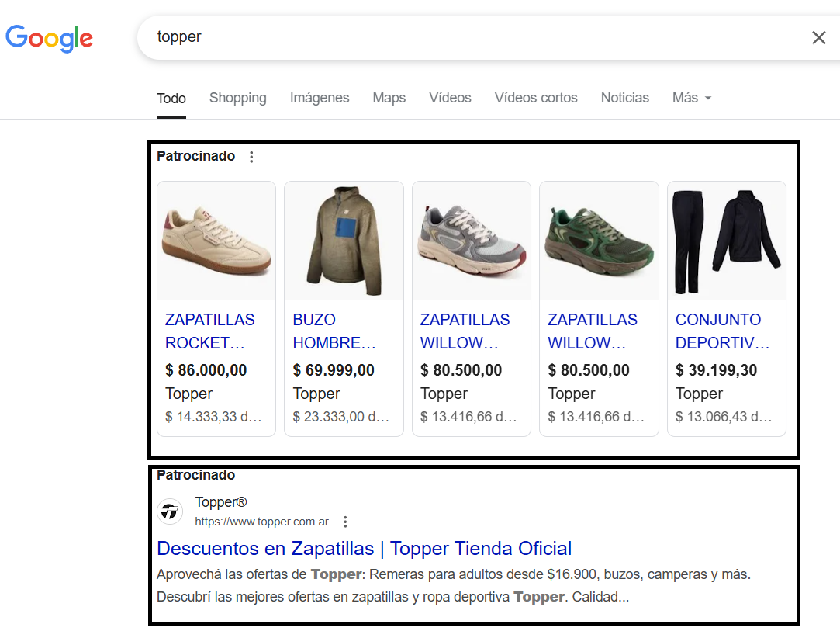Click the https://www.topper.com.ar URL
Screen dimensions: 840x638
(261, 522)
